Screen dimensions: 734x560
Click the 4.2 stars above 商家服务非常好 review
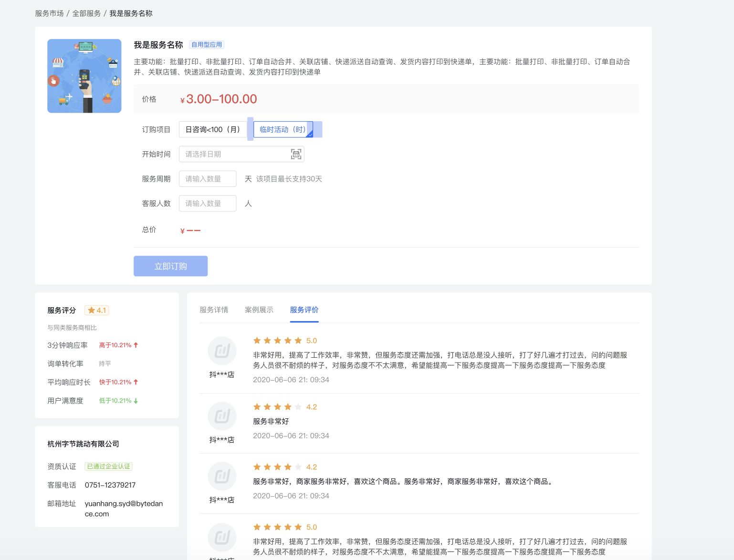pos(285,467)
